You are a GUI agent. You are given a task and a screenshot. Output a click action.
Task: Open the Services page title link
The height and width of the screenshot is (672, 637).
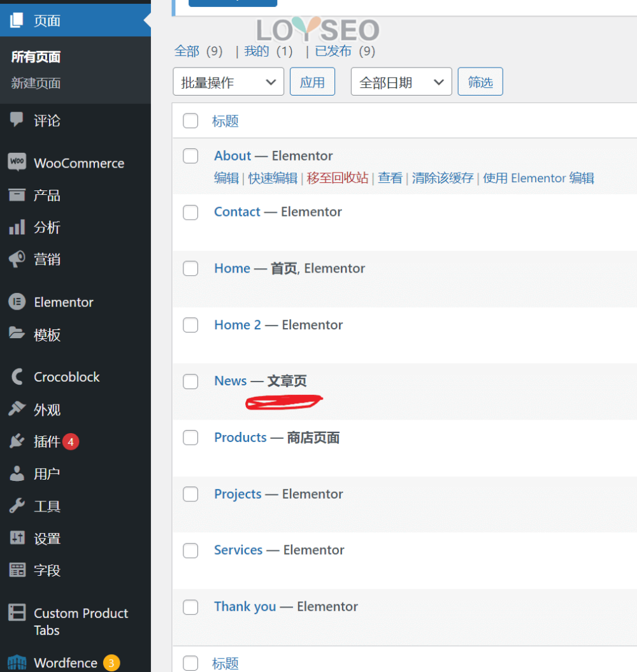click(x=238, y=550)
